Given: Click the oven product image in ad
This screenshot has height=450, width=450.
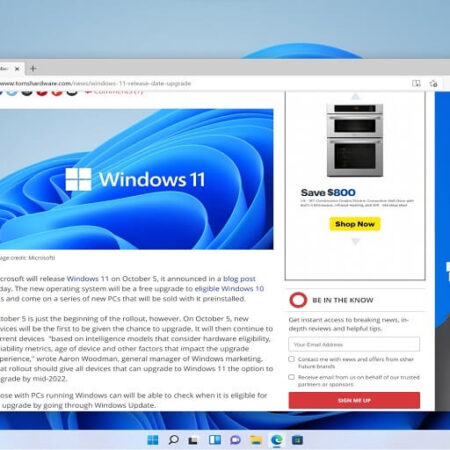Looking at the screenshot, I should point(355,140).
